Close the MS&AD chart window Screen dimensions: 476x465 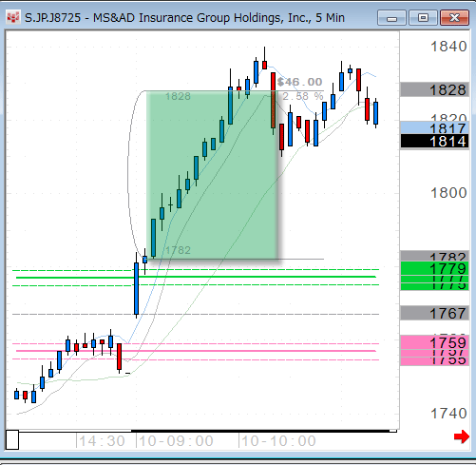pyautogui.click(x=454, y=17)
